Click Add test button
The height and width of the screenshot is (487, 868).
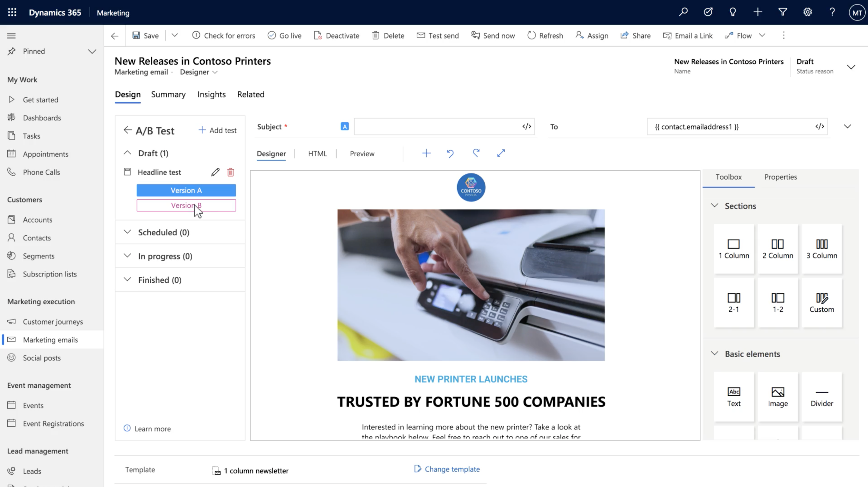(x=217, y=130)
